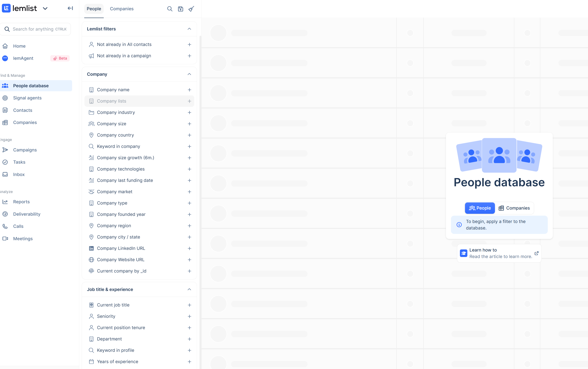Screen dimensions: 588x369
Task: Focus the 'Search for anything' field
Action: tap(36, 29)
